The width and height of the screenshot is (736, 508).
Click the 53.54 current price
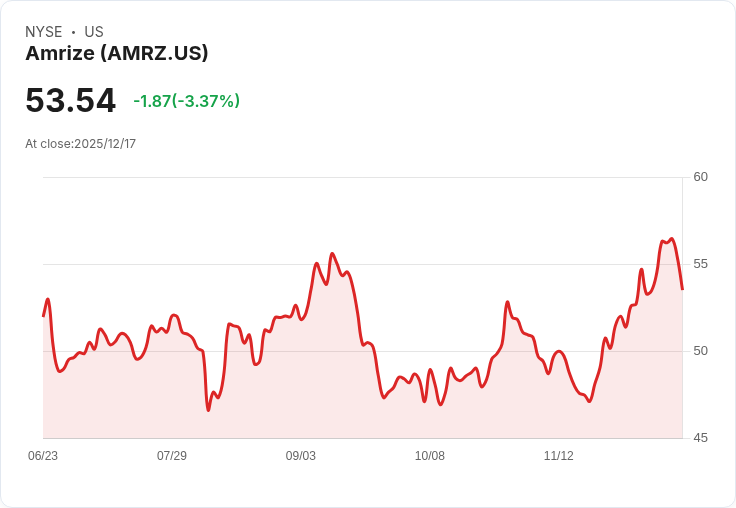[x=70, y=100]
